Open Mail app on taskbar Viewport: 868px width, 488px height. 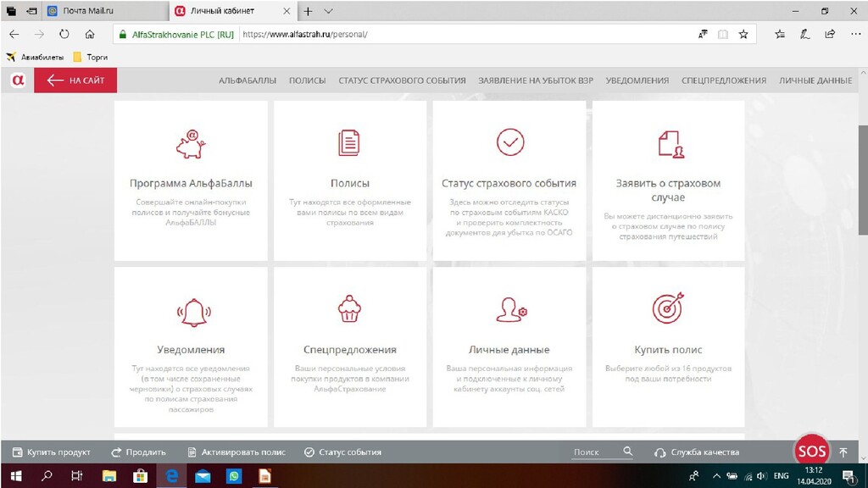pyautogui.click(x=203, y=476)
